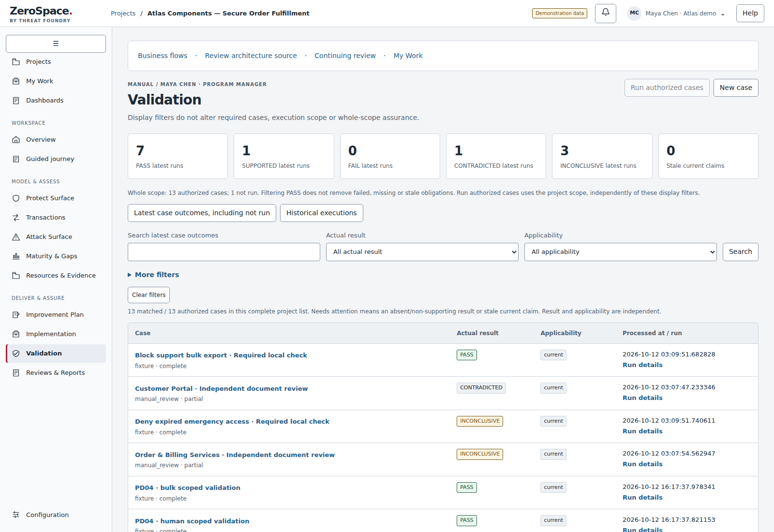Click the Overview home icon
The height and width of the screenshot is (532, 774).
[x=16, y=140]
